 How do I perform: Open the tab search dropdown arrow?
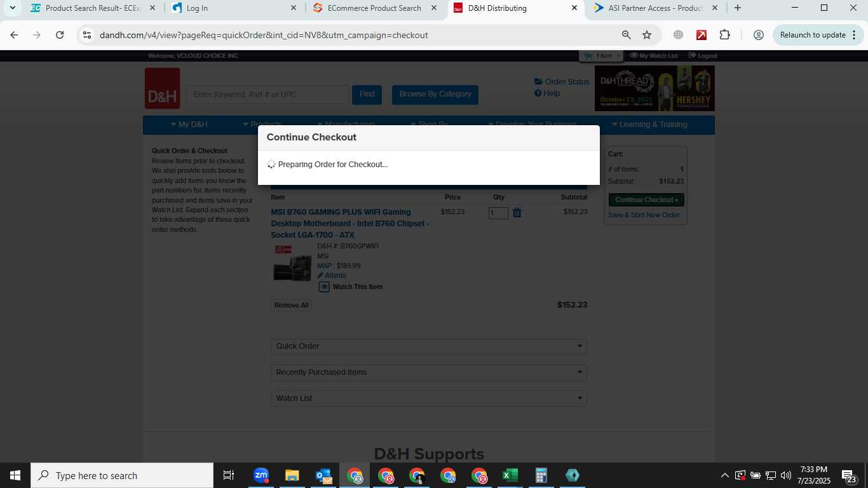(x=12, y=8)
